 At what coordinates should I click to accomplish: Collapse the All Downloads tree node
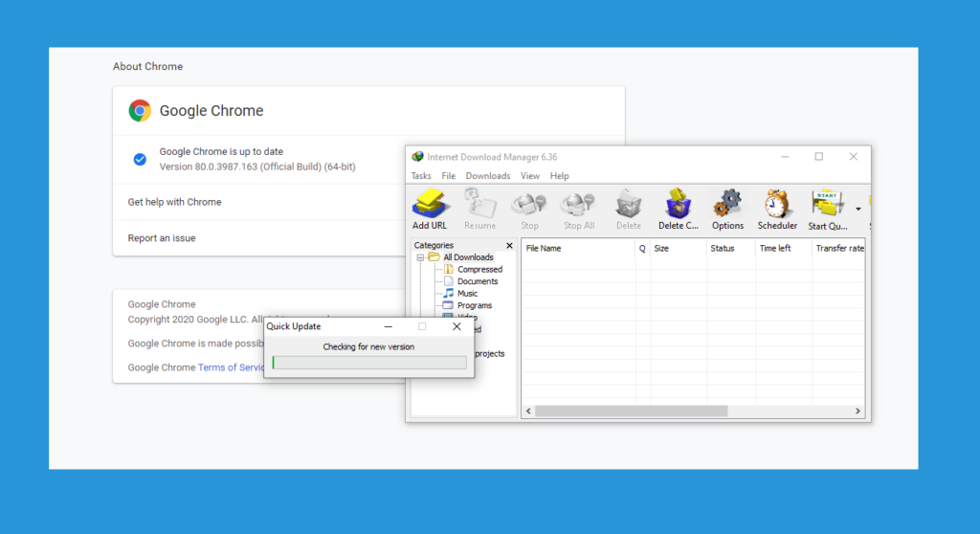click(420, 257)
